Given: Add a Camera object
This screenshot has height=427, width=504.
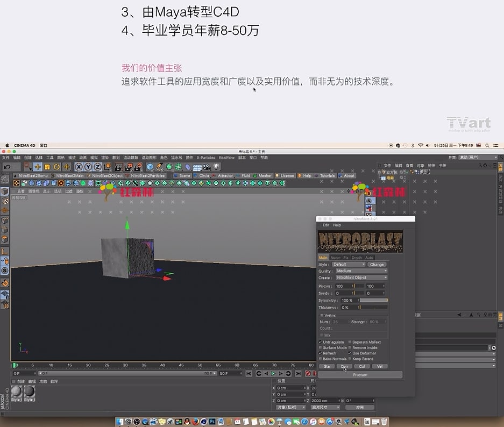Looking at the screenshot, I should (x=207, y=167).
